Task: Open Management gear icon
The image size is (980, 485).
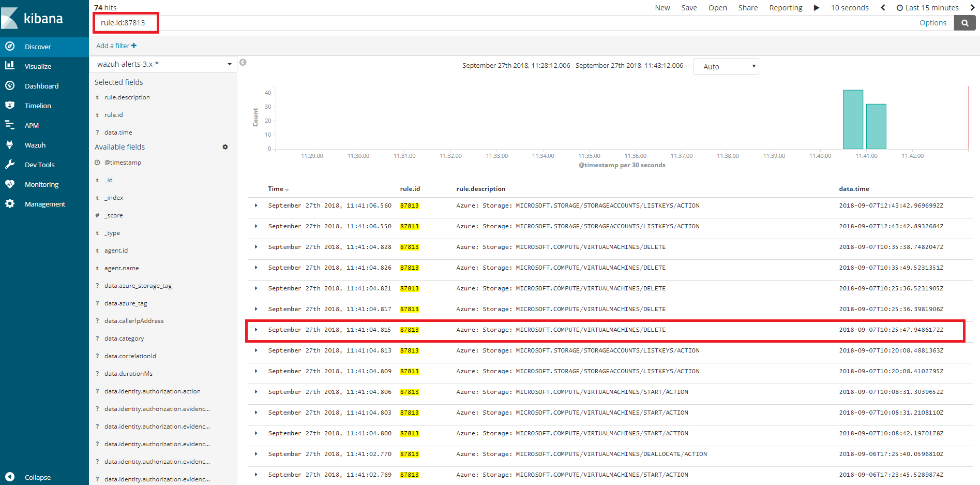Action: point(10,203)
